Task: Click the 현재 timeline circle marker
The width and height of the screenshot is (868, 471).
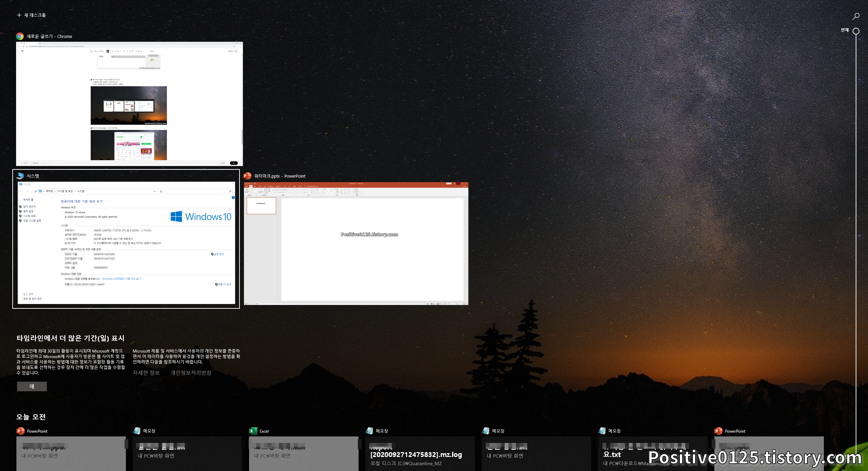Action: (856, 31)
